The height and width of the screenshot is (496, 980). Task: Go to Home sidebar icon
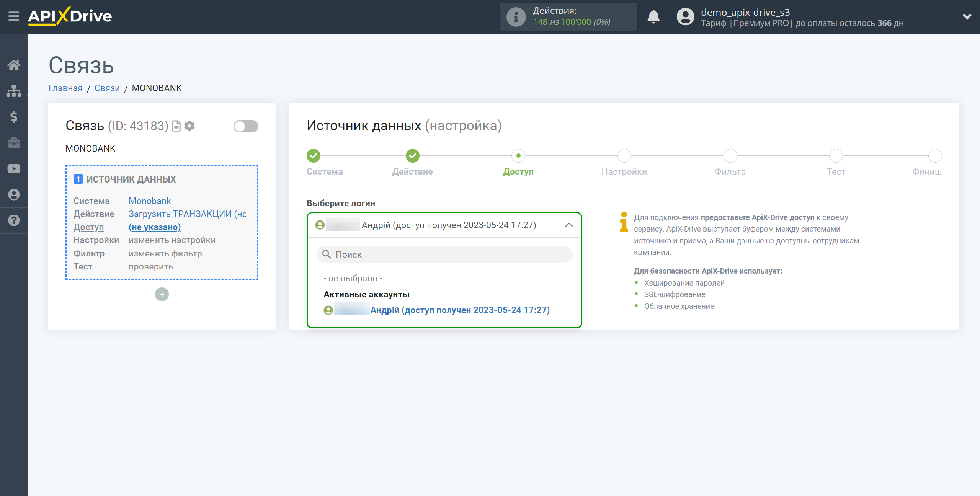click(x=14, y=65)
